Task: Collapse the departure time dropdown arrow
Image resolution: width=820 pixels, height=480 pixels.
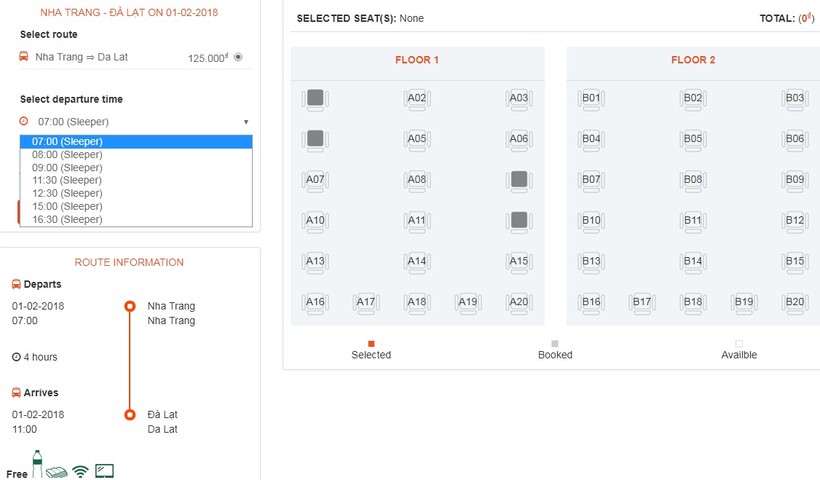Action: [x=246, y=122]
